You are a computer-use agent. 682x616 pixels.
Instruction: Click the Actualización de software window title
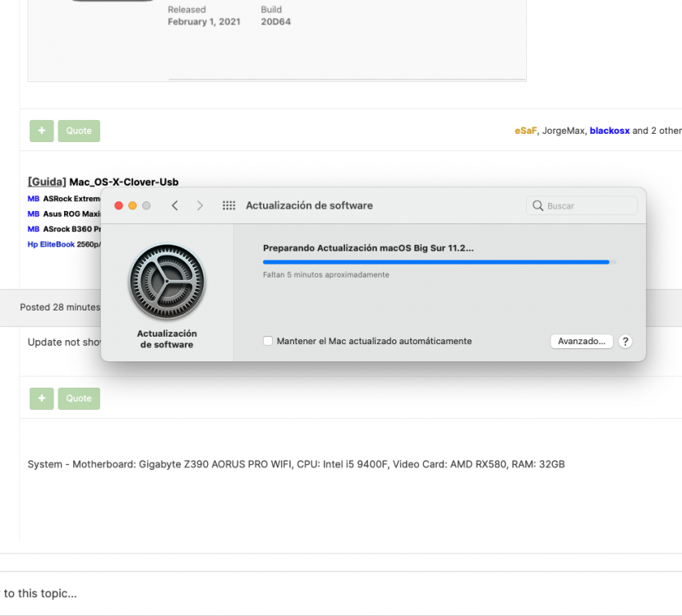[x=309, y=205]
